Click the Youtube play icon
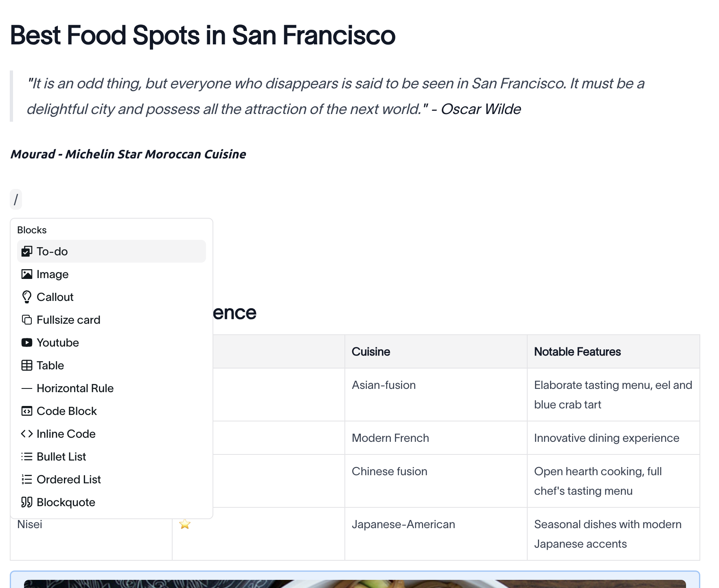 (x=27, y=342)
